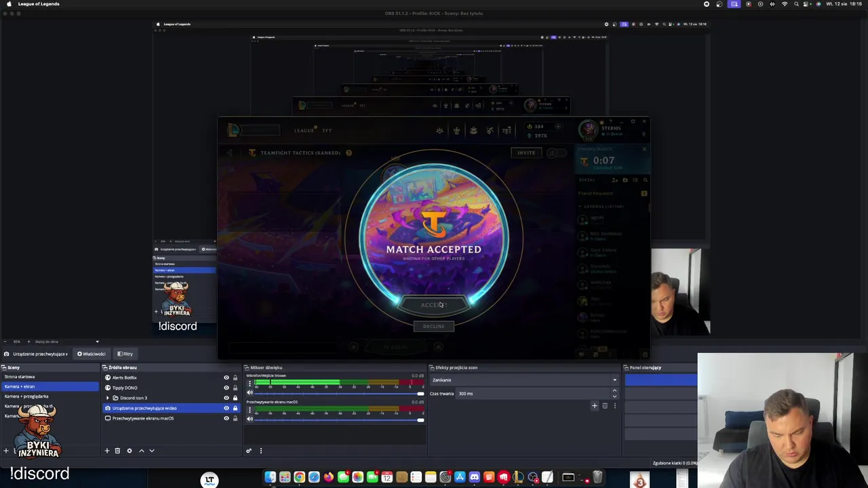
Task: Select Alerts BotRix source row
Action: 171,378
